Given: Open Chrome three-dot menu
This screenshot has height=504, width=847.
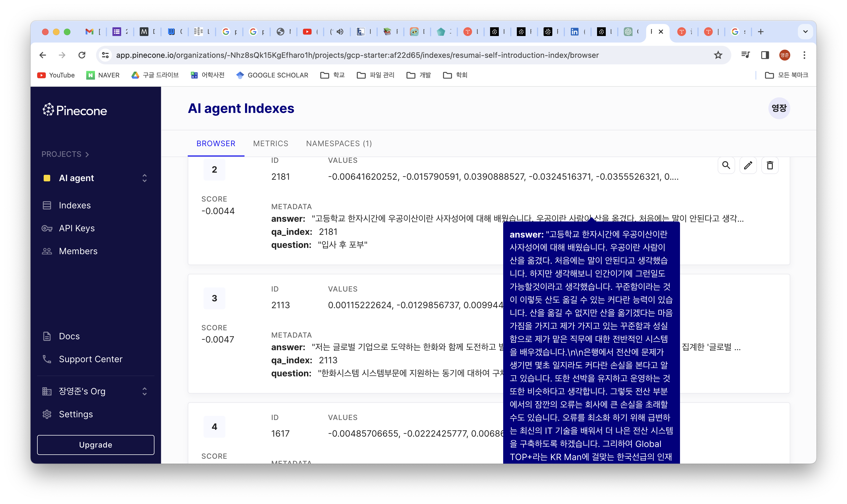Looking at the screenshot, I should pos(804,55).
